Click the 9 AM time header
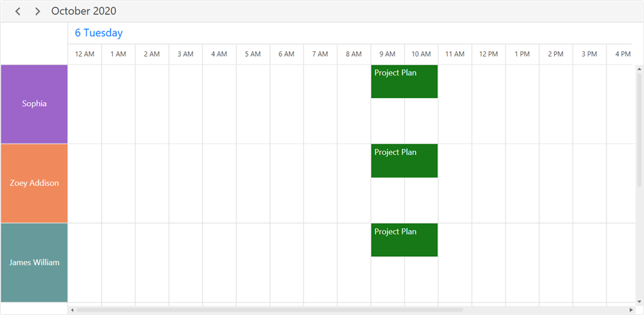This screenshot has height=315, width=644. 387,54
